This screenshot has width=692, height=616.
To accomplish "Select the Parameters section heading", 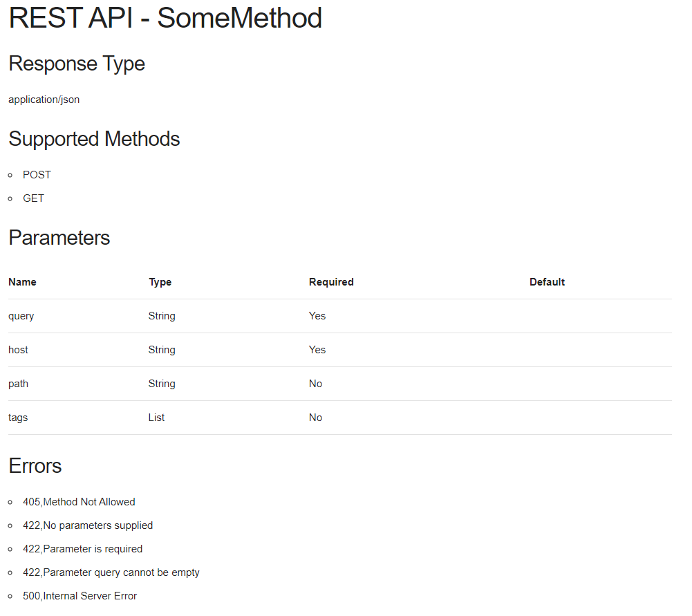I will coord(59,238).
